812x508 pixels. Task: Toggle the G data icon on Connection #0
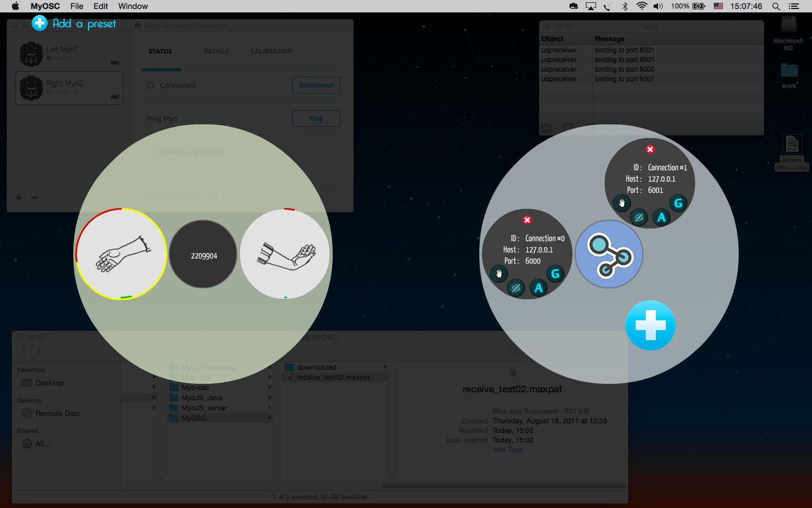tap(555, 274)
